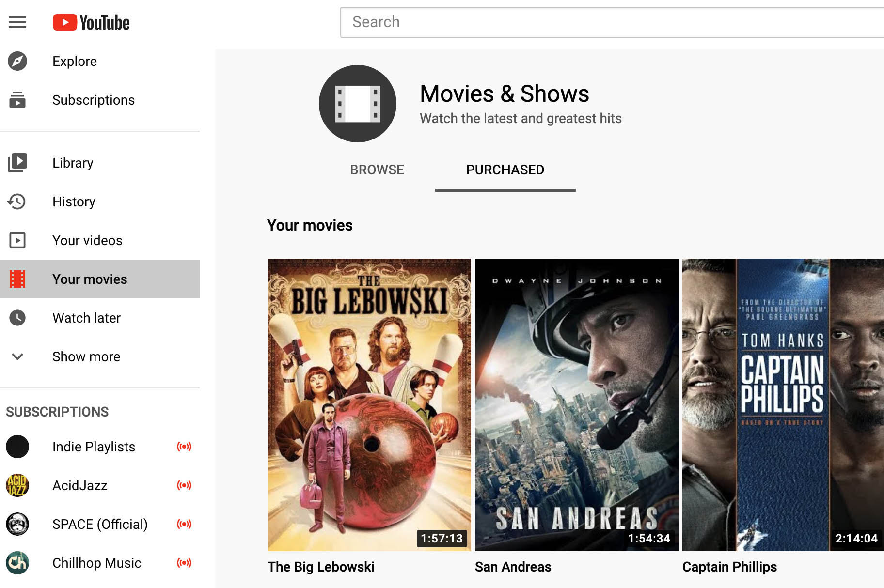Go to Subscriptions in the sidebar
The image size is (884, 588).
click(100, 100)
